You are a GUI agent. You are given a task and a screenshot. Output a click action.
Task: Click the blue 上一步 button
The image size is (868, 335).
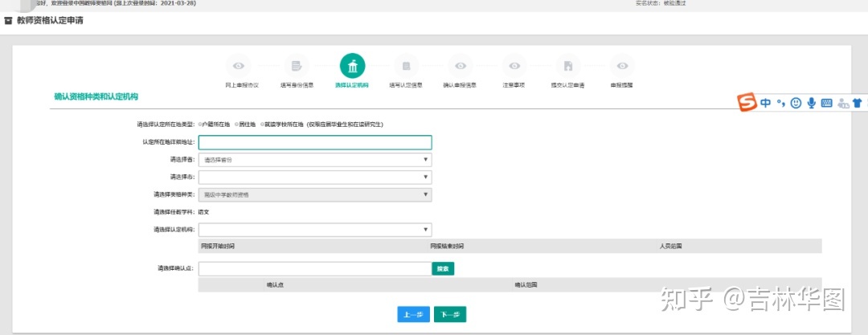(x=414, y=314)
